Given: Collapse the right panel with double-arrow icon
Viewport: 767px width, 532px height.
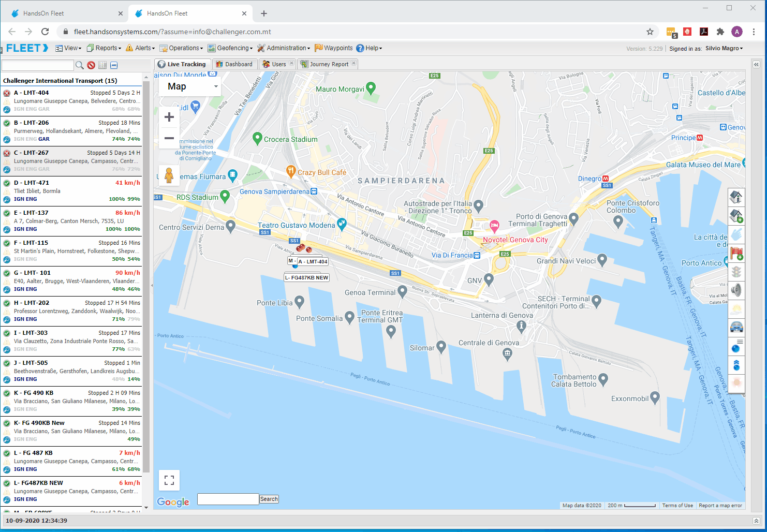Looking at the screenshot, I should (756, 65).
